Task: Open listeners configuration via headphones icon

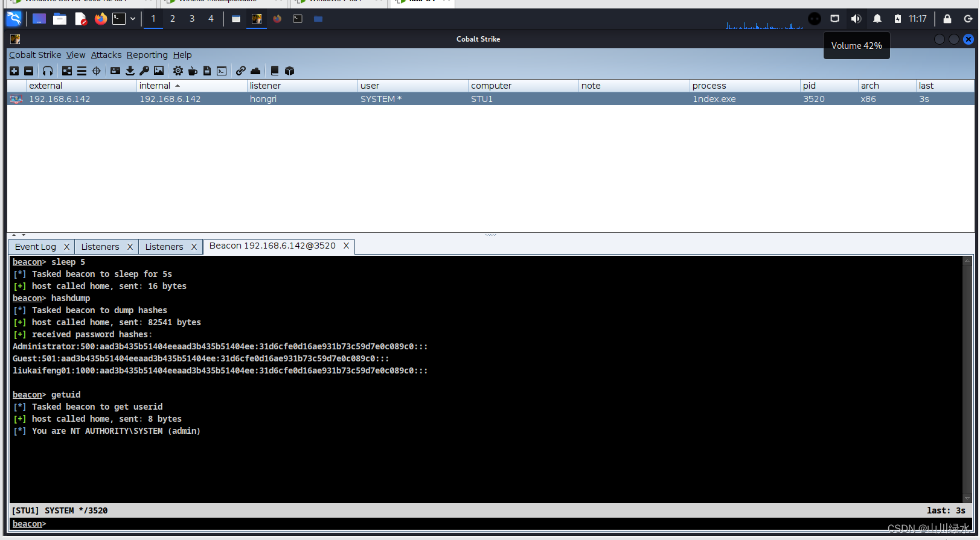Action: (x=48, y=71)
